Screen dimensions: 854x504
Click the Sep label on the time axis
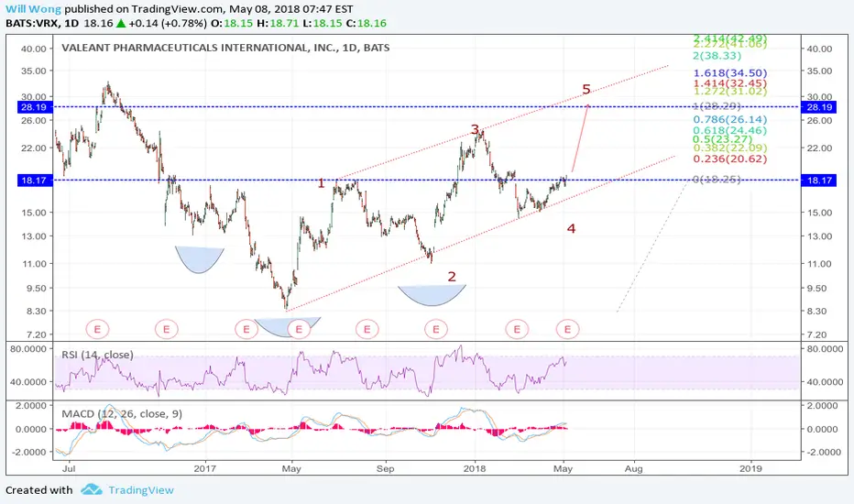[385, 468]
